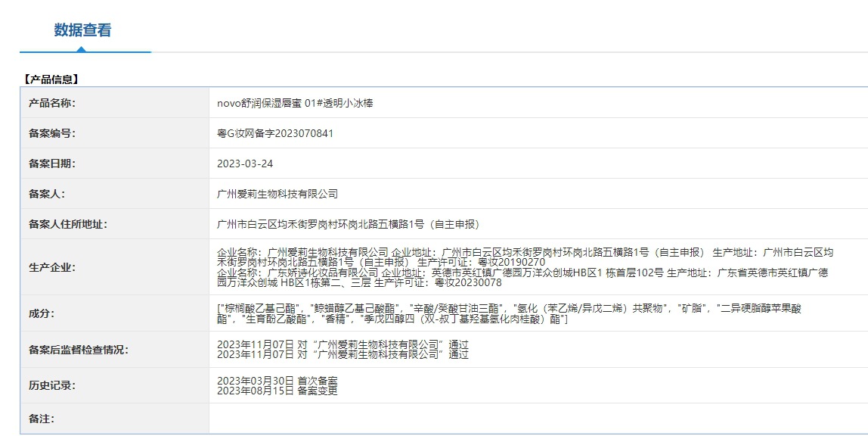Click the 【产品信息】 section heading
The height and width of the screenshot is (436, 868).
(x=50, y=79)
